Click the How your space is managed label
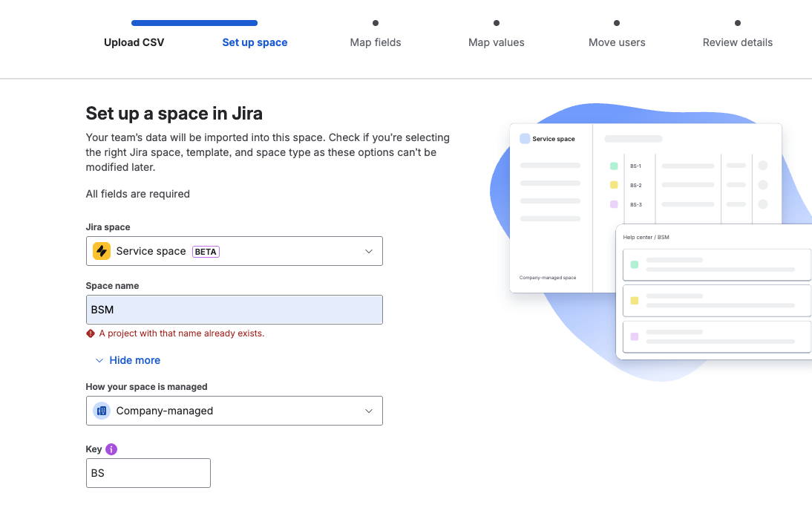Viewport: 812px width, 531px height. (146, 387)
